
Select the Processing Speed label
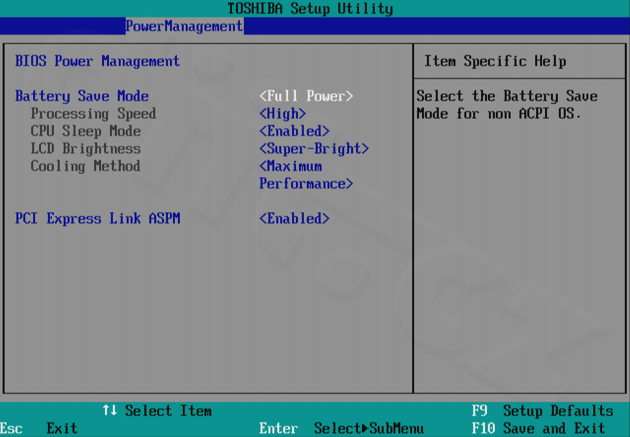click(93, 114)
